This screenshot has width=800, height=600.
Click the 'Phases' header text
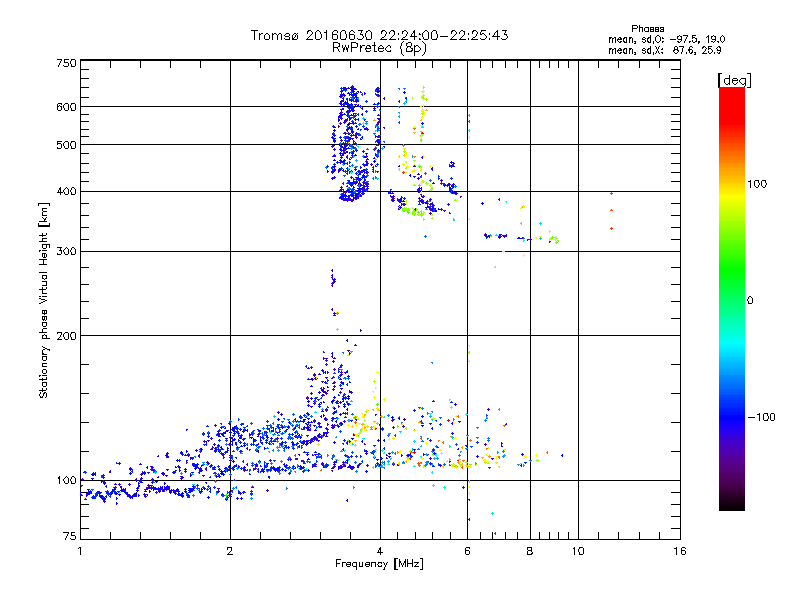point(647,29)
